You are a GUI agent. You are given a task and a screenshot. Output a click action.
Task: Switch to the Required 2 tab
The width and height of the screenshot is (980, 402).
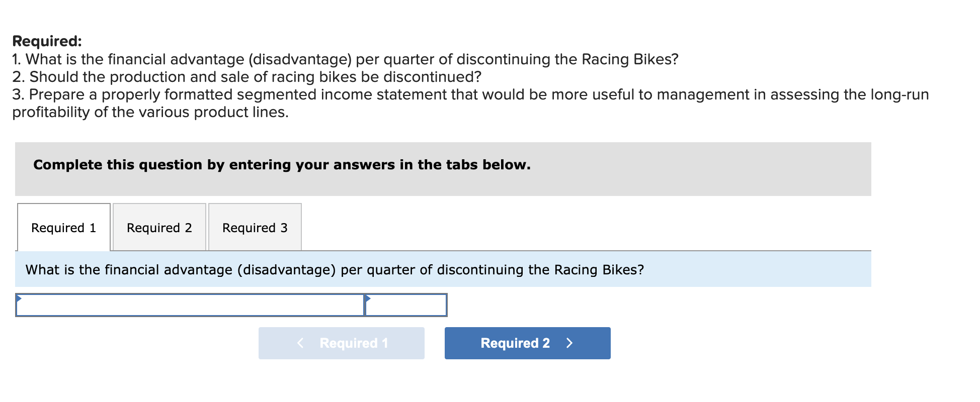pos(159,228)
